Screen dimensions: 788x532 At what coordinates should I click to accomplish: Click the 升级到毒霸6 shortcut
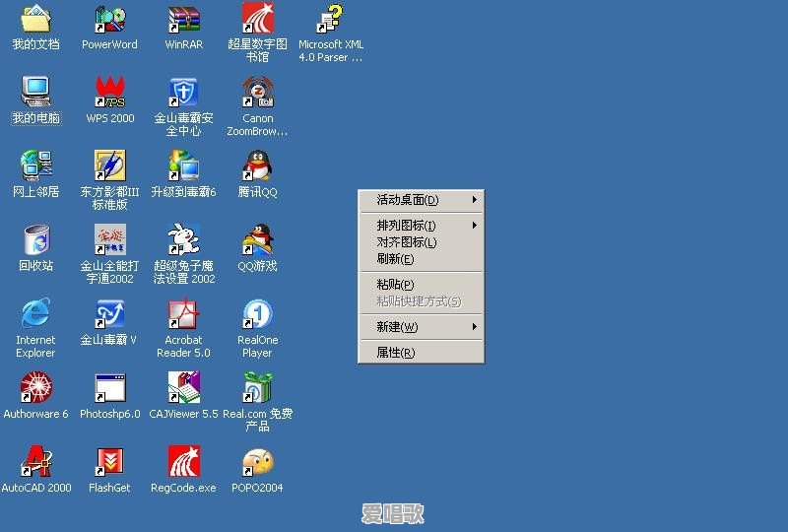click(x=184, y=166)
